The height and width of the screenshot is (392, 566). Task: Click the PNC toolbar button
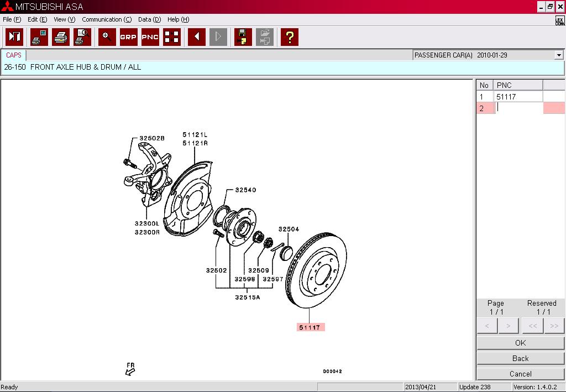[x=150, y=37]
